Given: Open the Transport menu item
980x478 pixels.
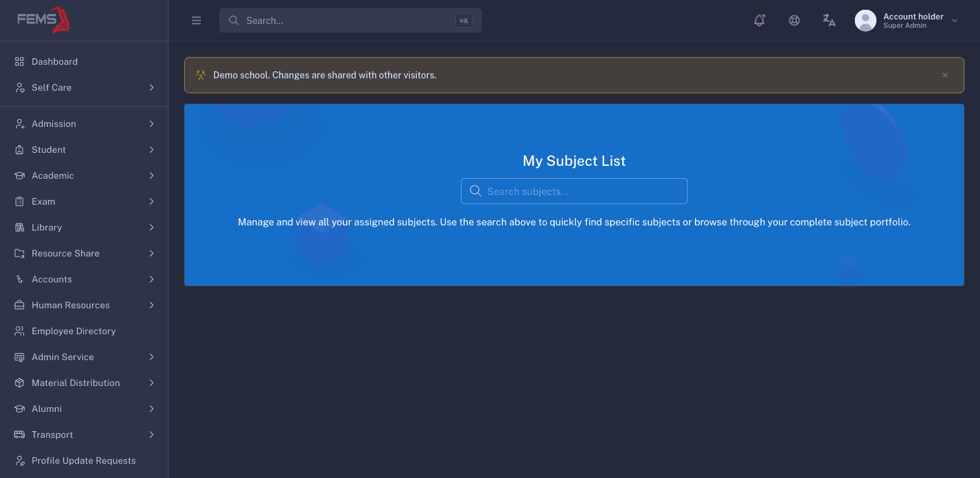Looking at the screenshot, I should point(84,435).
